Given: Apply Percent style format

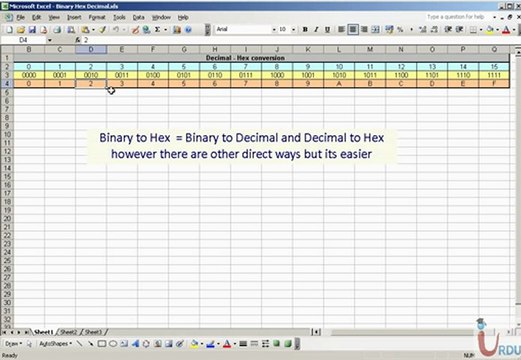Looking at the screenshot, I should click(400, 30).
